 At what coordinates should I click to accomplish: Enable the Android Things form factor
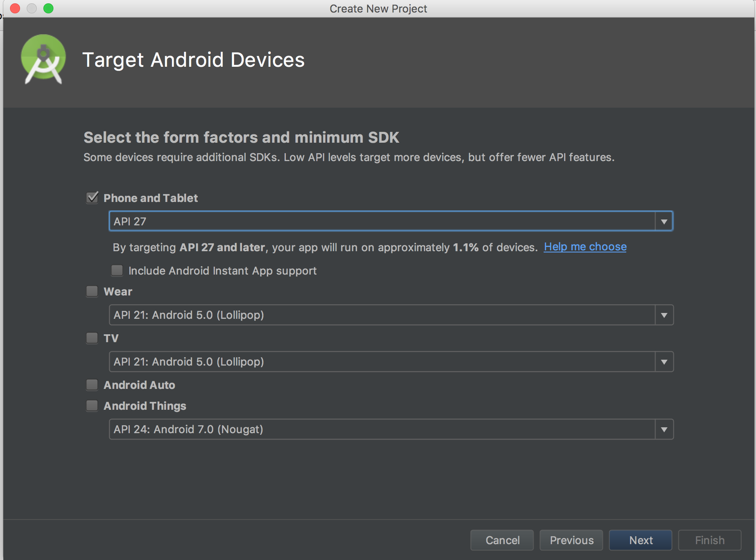click(92, 406)
